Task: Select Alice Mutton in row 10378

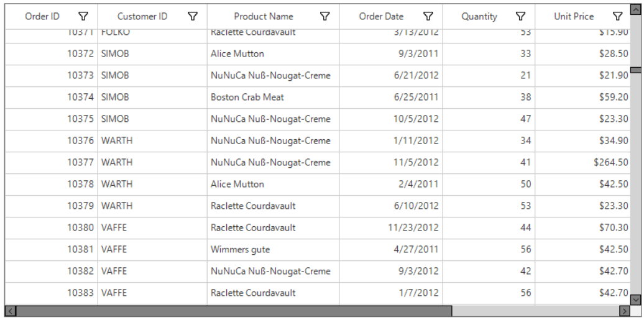Action: point(273,185)
